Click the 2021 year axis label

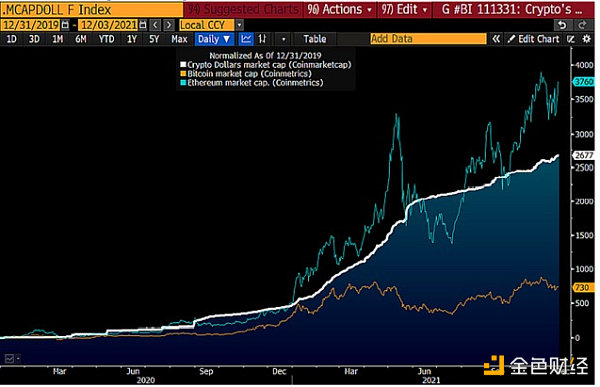coord(431,380)
